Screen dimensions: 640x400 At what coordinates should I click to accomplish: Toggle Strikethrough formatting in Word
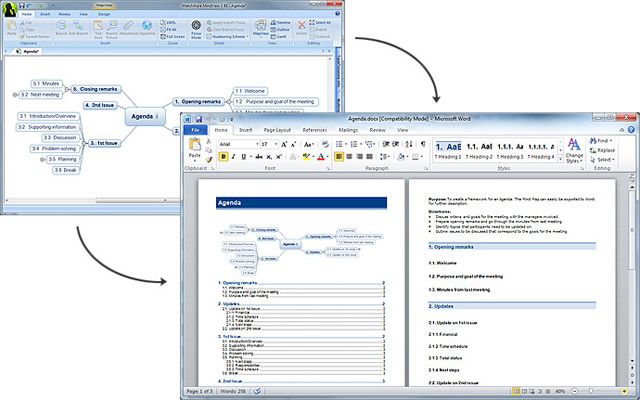pyautogui.click(x=259, y=157)
